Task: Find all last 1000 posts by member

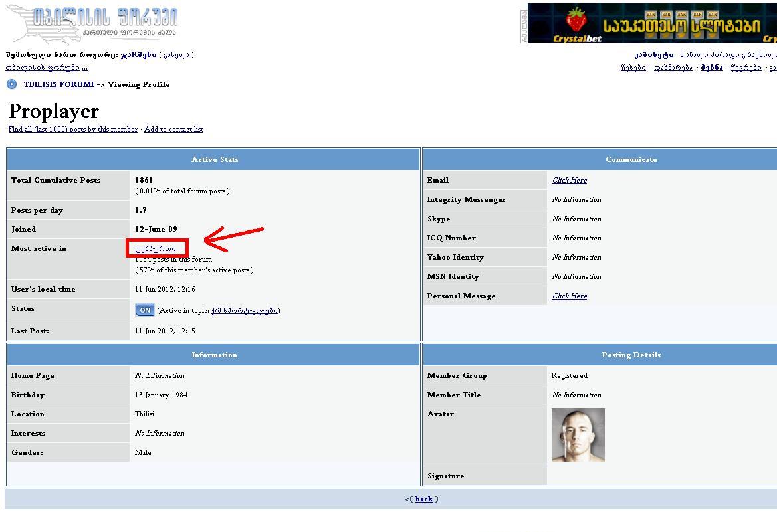Action: tap(73, 129)
